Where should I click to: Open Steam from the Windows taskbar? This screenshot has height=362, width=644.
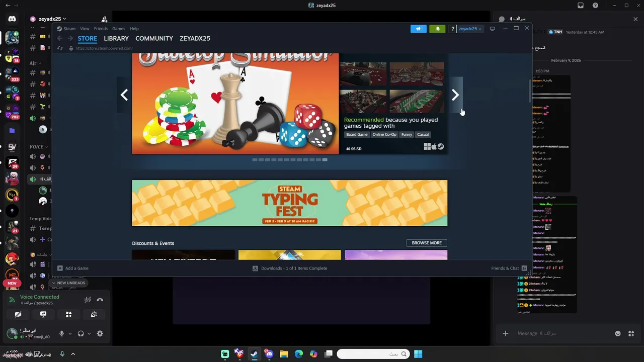(x=254, y=354)
